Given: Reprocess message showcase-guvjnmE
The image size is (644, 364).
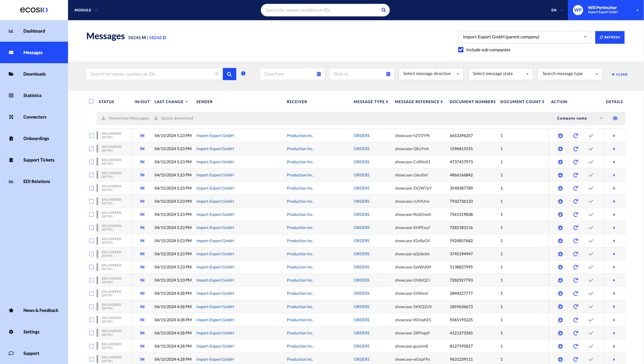Looking at the screenshot, I should [x=575, y=346].
